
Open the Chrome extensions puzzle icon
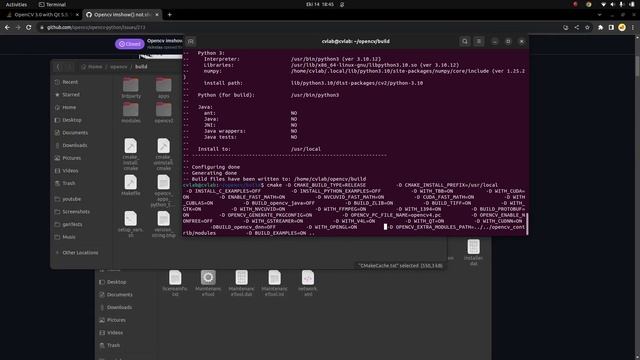click(600, 27)
